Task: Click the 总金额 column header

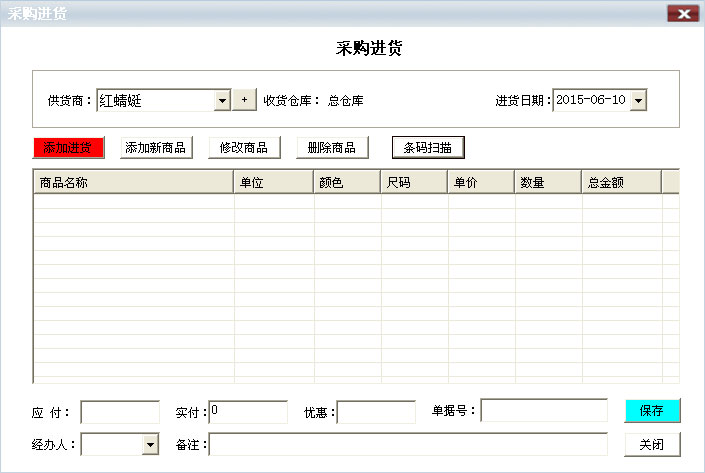Action: (622, 182)
